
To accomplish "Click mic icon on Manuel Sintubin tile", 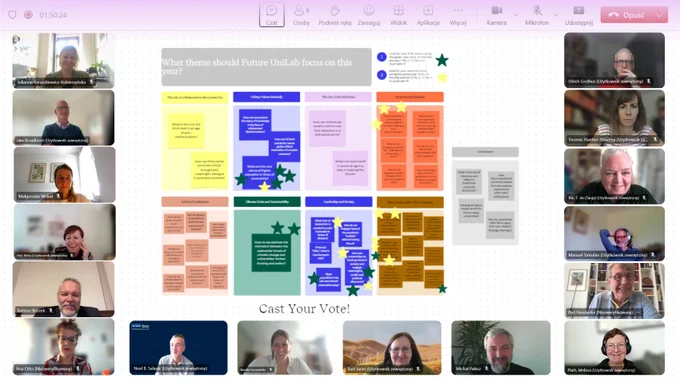I will [652, 255].
